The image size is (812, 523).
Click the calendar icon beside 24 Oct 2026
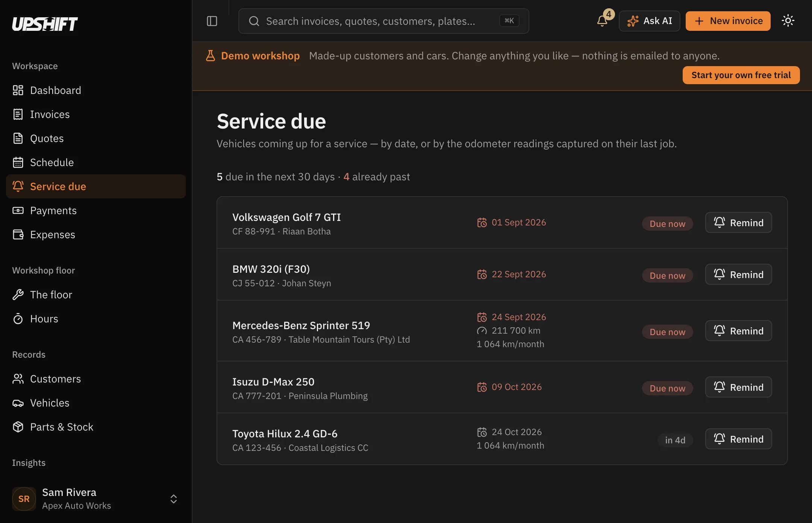point(482,432)
